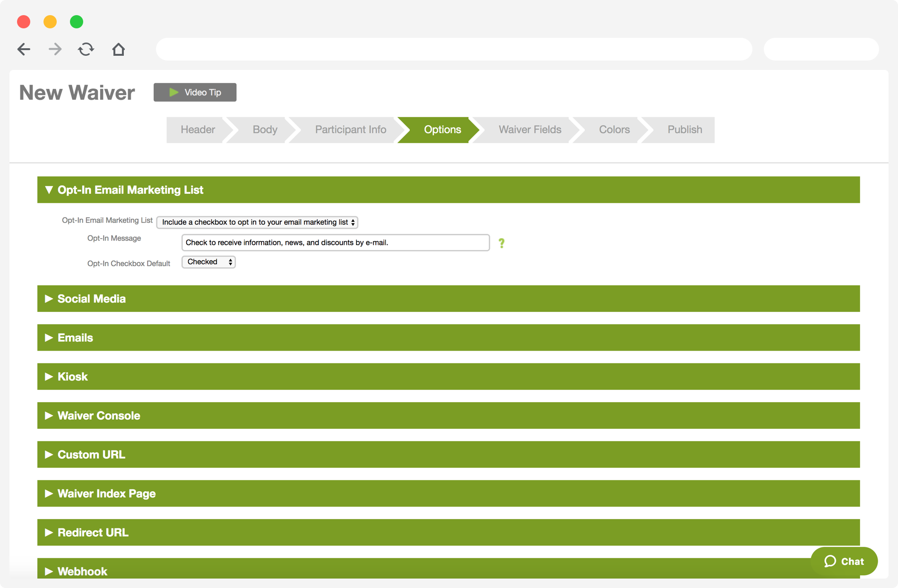This screenshot has width=898, height=588.
Task: Select the Publish step
Action: pyautogui.click(x=684, y=130)
